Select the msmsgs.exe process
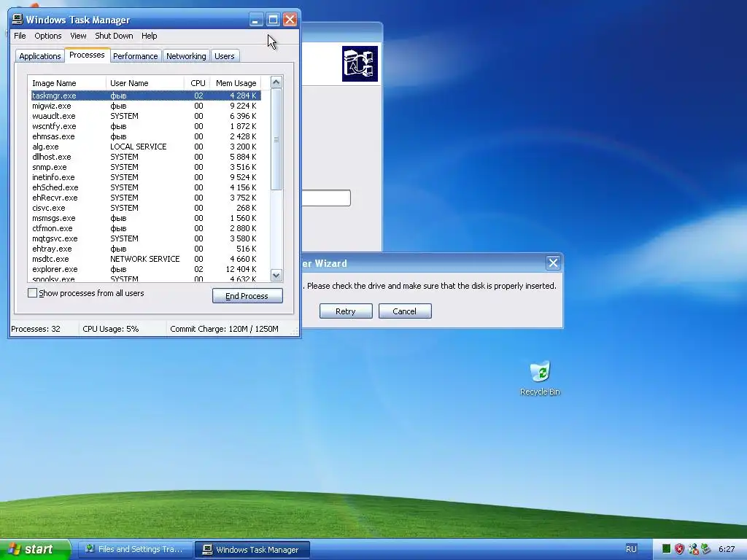Screen dimensions: 747x560 click(146, 218)
